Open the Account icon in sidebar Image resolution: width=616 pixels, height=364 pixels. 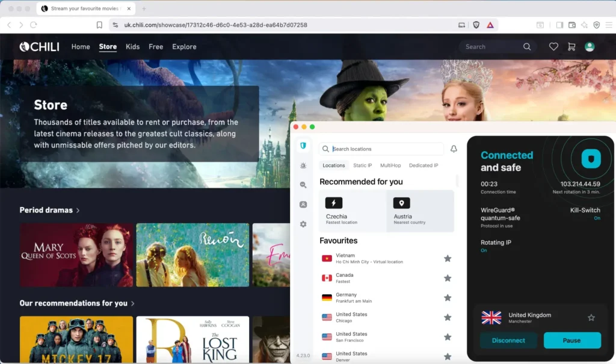pos(303,205)
